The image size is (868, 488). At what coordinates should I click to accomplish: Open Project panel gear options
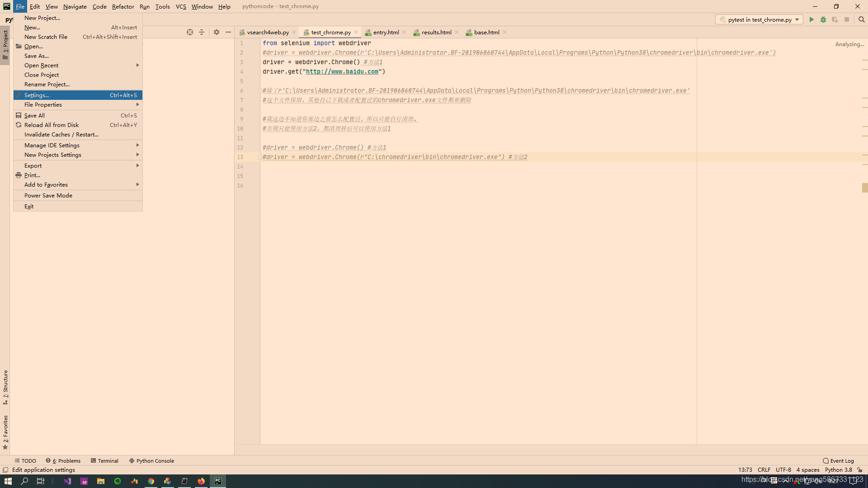pyautogui.click(x=217, y=32)
